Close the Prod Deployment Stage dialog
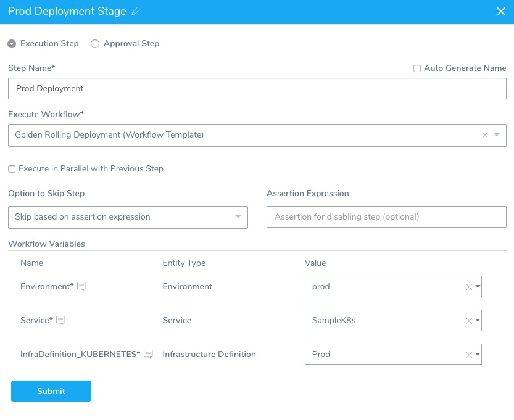The width and height of the screenshot is (514, 420). click(x=500, y=12)
